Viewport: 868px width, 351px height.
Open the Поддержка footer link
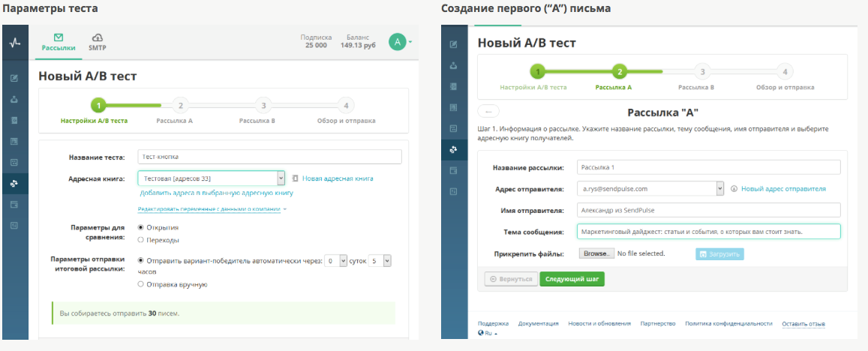click(493, 323)
